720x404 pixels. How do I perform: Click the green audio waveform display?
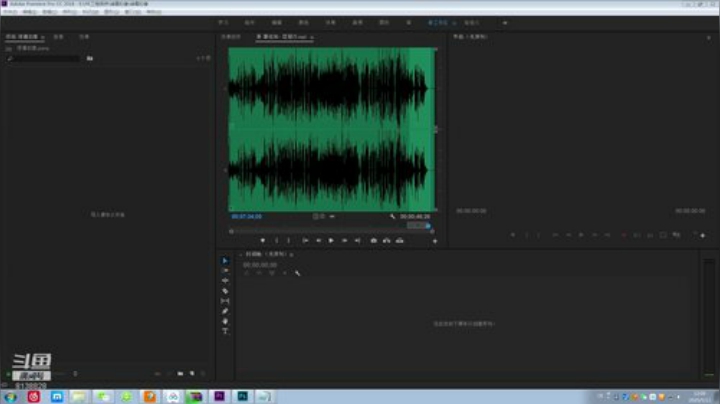[332, 129]
